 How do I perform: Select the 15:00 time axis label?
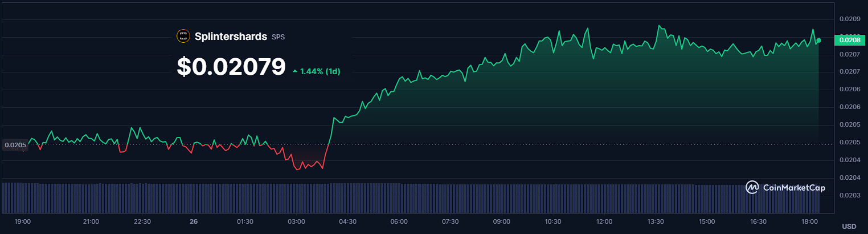pos(707,221)
